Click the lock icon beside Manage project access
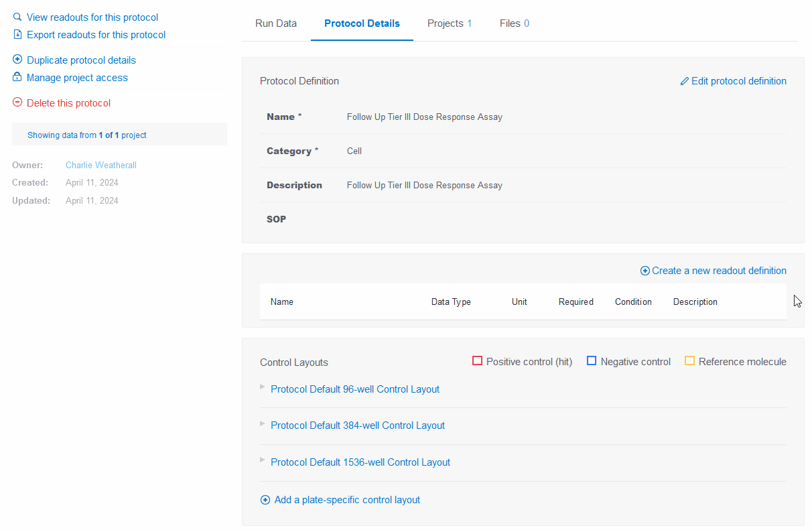 point(17,77)
